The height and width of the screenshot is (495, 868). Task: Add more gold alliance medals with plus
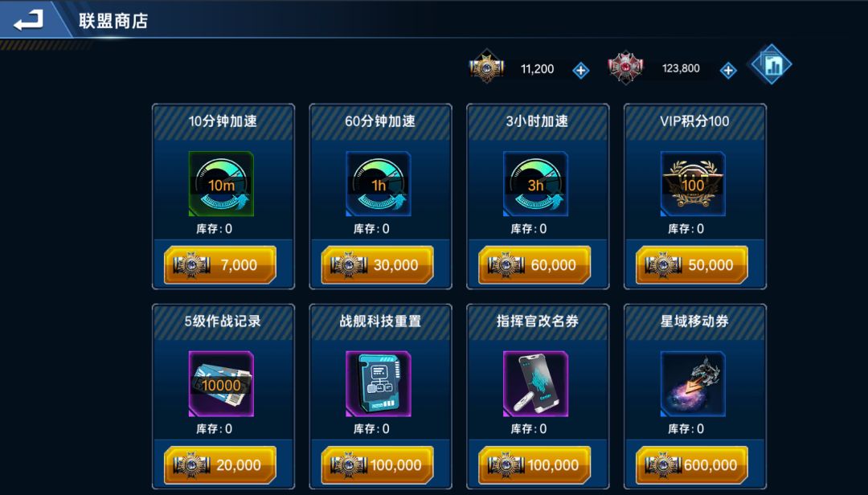pos(581,71)
